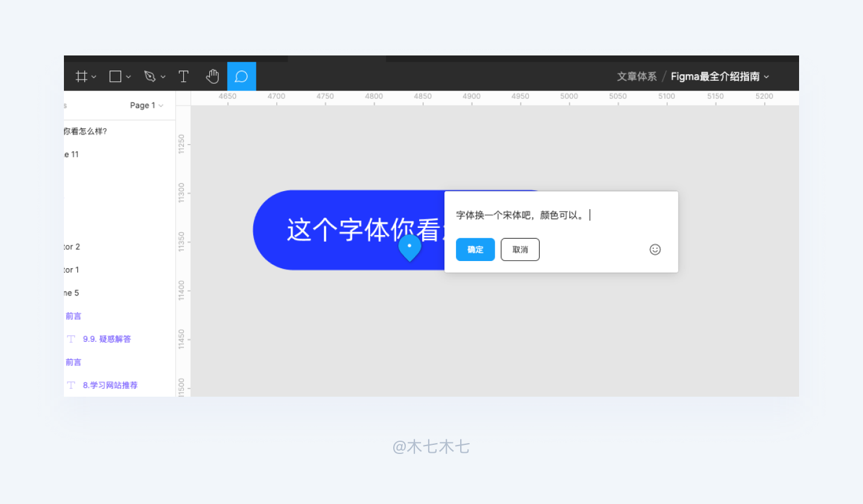Viewport: 863px width, 504px height.
Task: Click the blue comment pin on canvas
Action: click(409, 247)
